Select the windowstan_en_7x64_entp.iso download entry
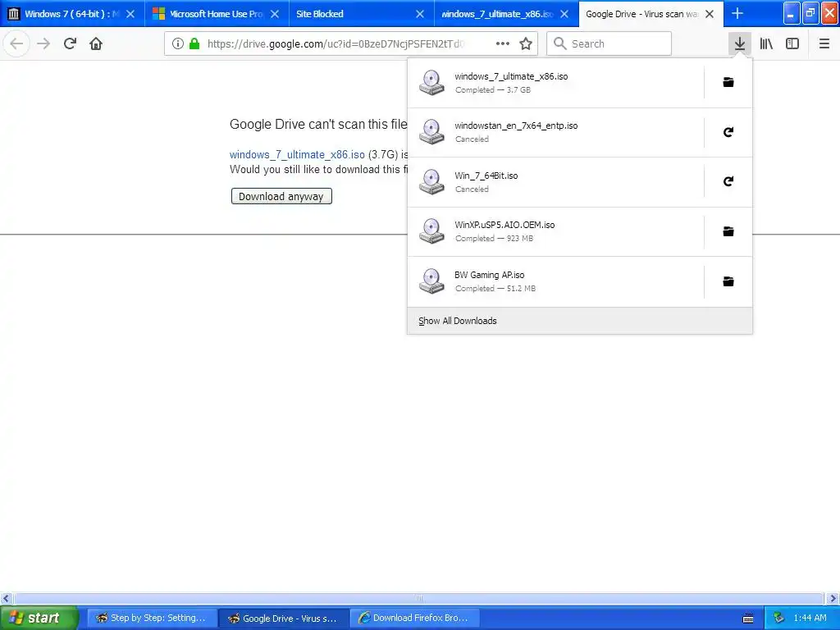This screenshot has height=630, width=840. tap(555, 132)
